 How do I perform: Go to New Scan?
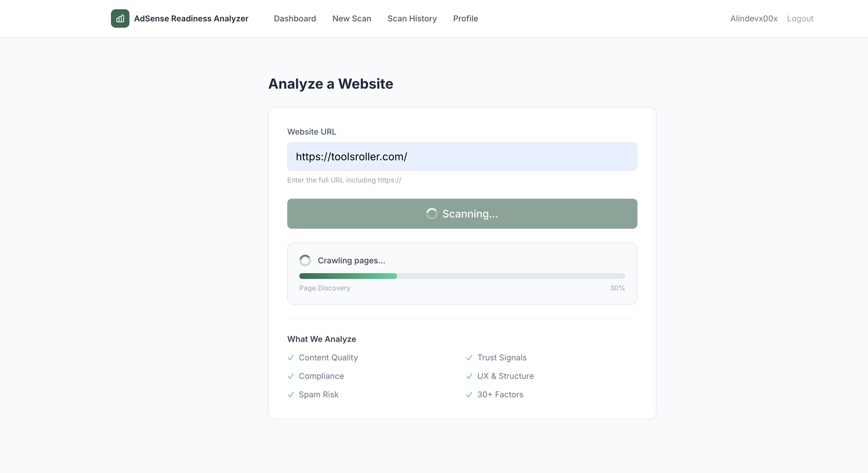[x=351, y=18]
